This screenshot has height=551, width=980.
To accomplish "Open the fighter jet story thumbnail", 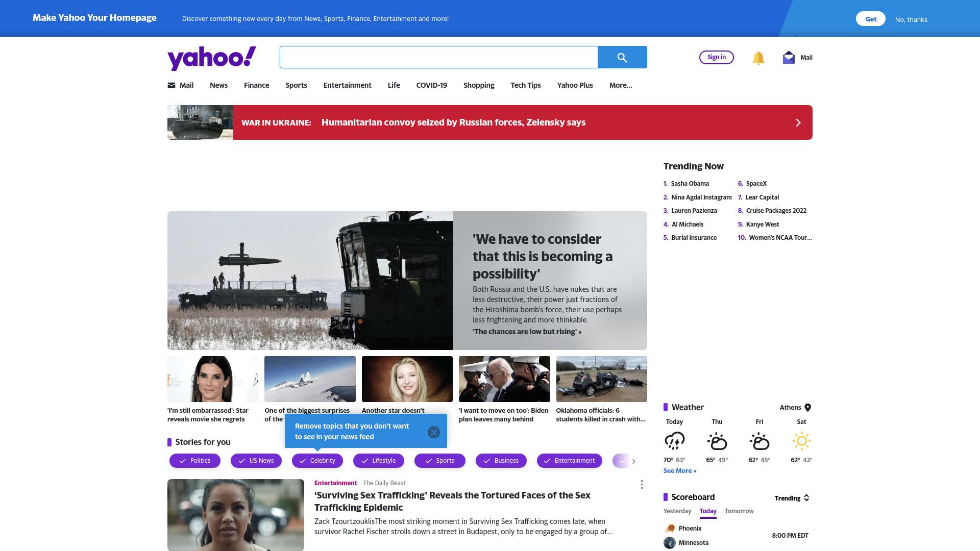I will pyautogui.click(x=310, y=379).
